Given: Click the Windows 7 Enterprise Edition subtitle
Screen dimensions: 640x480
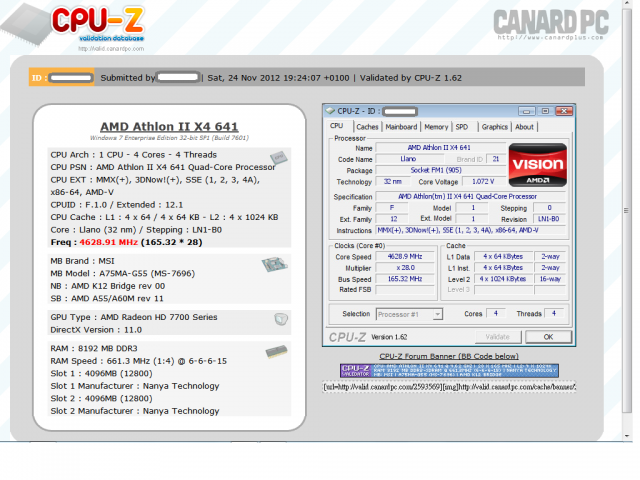Looking at the screenshot, I should (169, 138).
